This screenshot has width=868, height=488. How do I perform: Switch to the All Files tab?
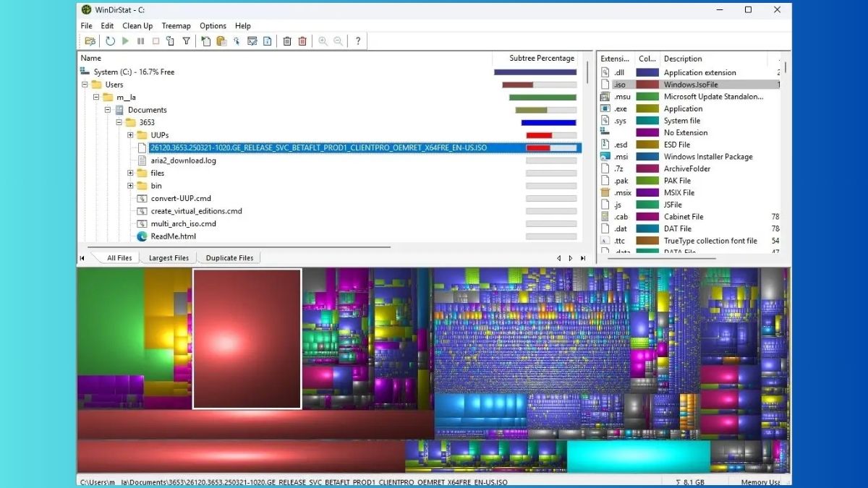[119, 258]
